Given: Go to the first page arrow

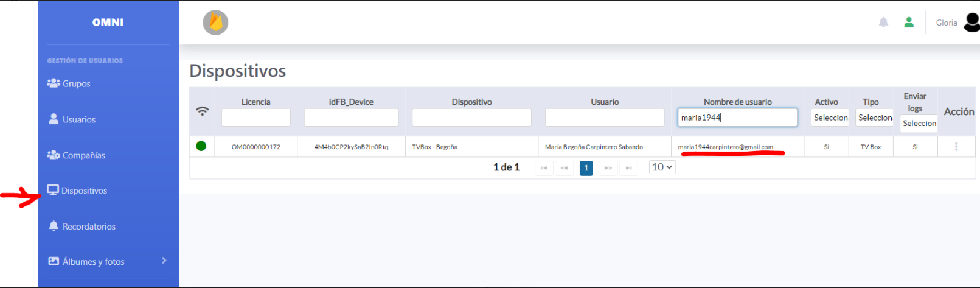Looking at the screenshot, I should pos(544,168).
